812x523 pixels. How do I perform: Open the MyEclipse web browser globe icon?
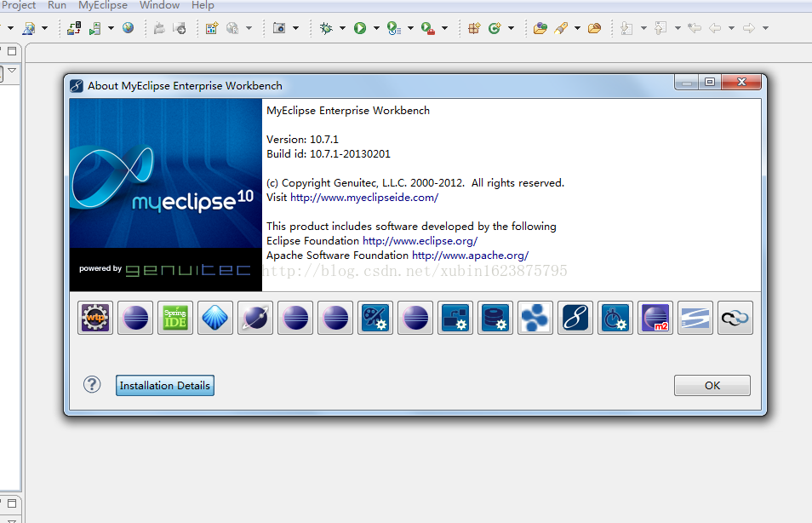click(x=128, y=27)
